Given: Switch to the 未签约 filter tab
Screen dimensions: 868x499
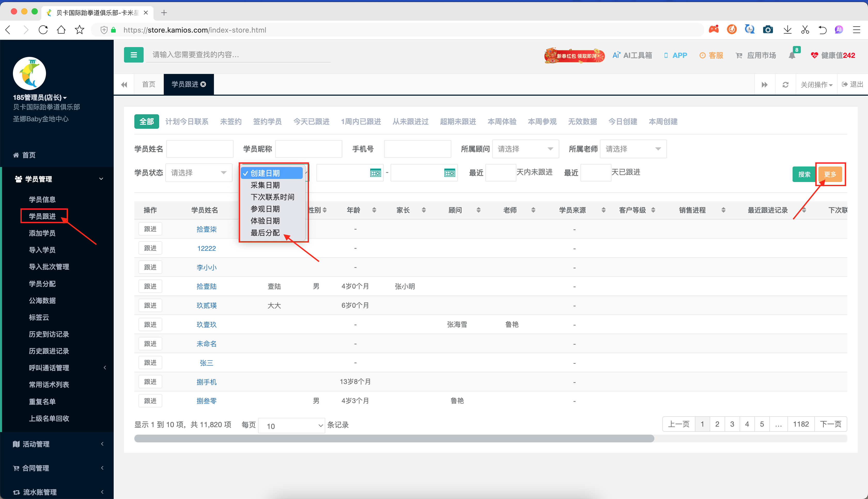Looking at the screenshot, I should (x=230, y=122).
